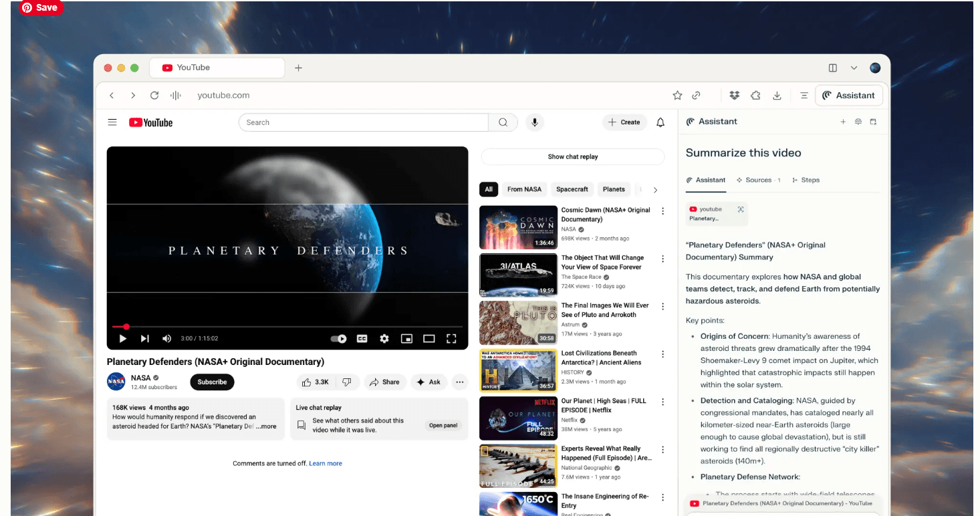
Task: Open the YouTube main menu hamburger
Action: click(112, 122)
